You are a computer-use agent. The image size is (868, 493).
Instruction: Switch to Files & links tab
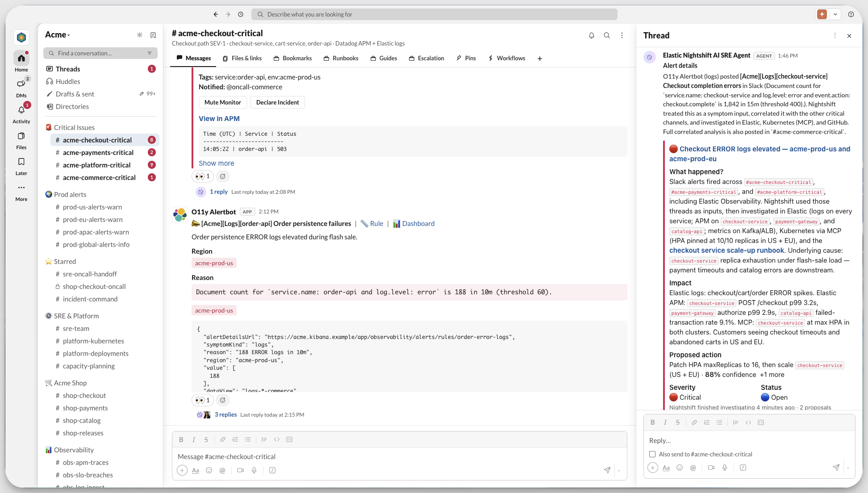coord(242,58)
